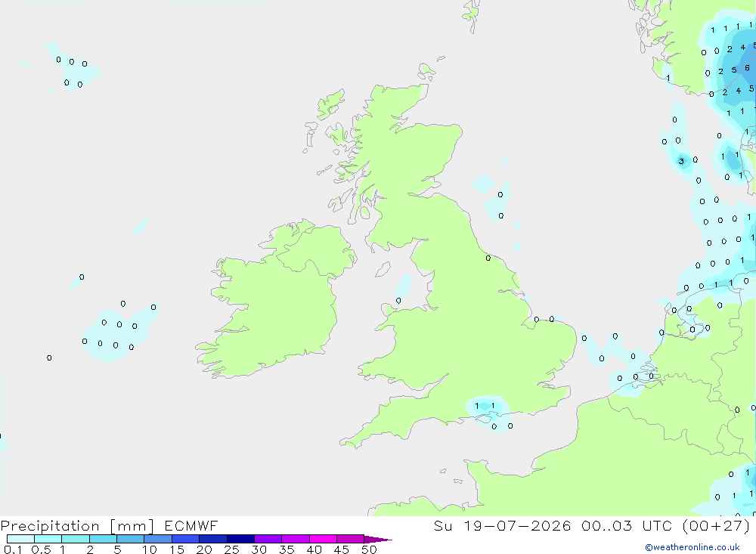756x554 pixels.
Task: Click the '25' legend scale label
Action: pyautogui.click(x=232, y=549)
